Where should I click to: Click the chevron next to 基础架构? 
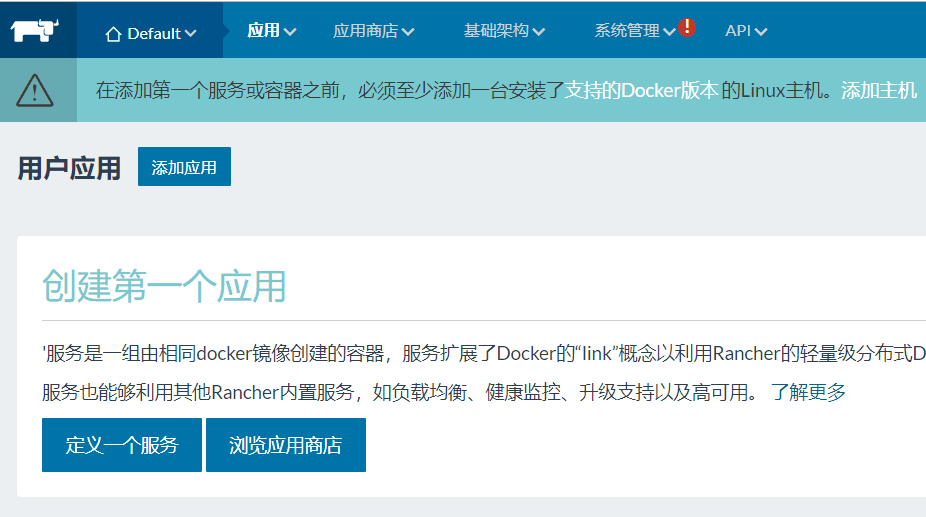tap(539, 32)
